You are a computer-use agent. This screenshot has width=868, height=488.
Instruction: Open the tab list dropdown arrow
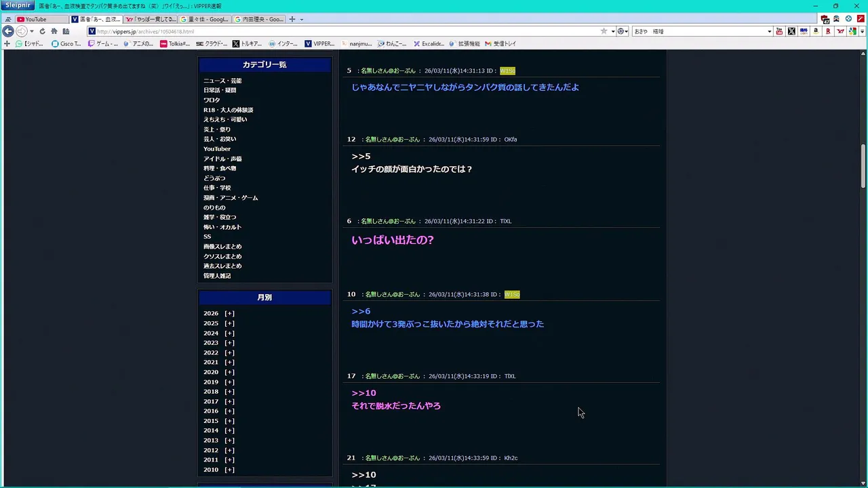302,19
